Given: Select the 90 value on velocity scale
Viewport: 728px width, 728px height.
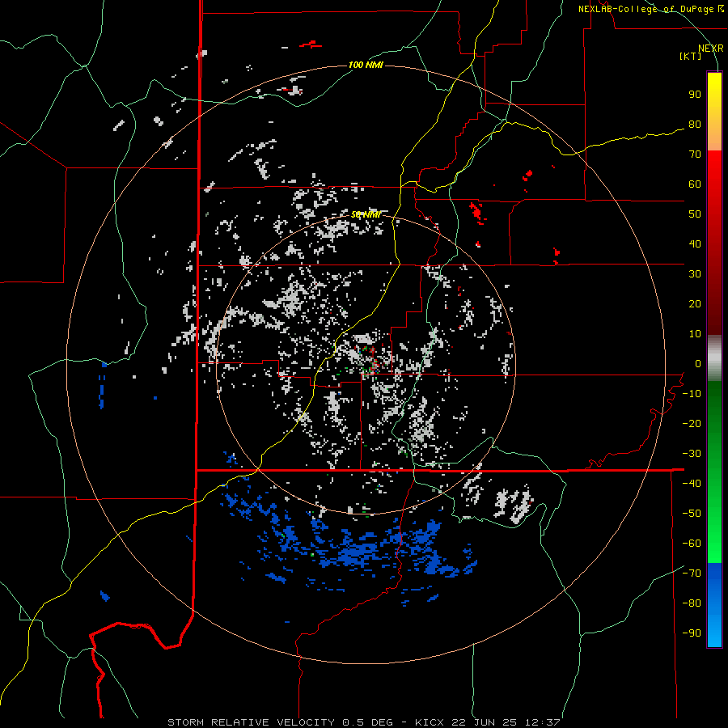Looking at the screenshot, I should 695,95.
